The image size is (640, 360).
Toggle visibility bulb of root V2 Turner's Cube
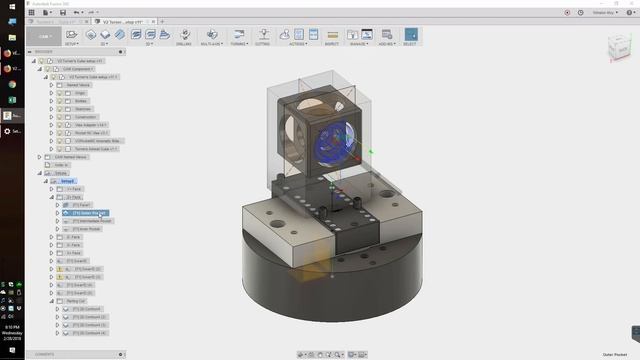(42, 61)
